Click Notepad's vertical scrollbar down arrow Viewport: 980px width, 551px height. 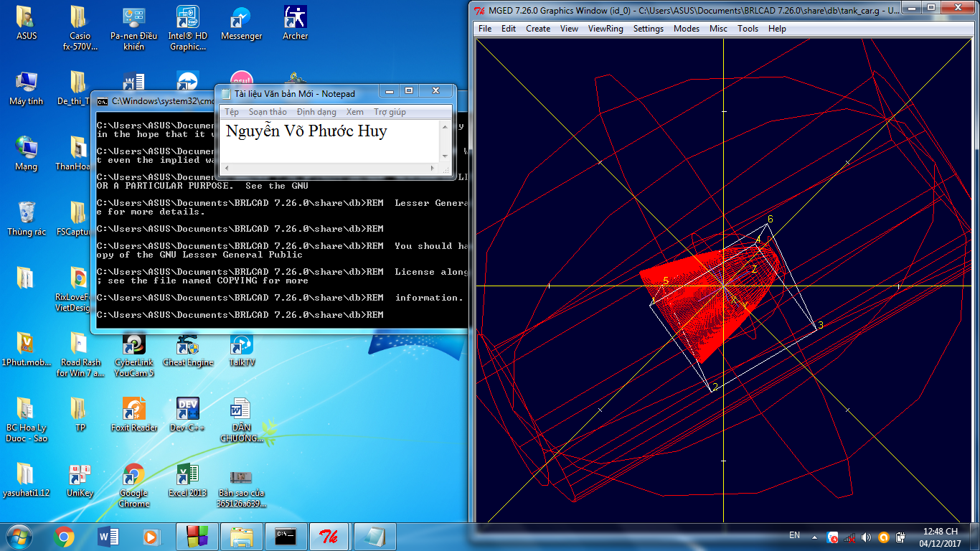pyautogui.click(x=445, y=156)
